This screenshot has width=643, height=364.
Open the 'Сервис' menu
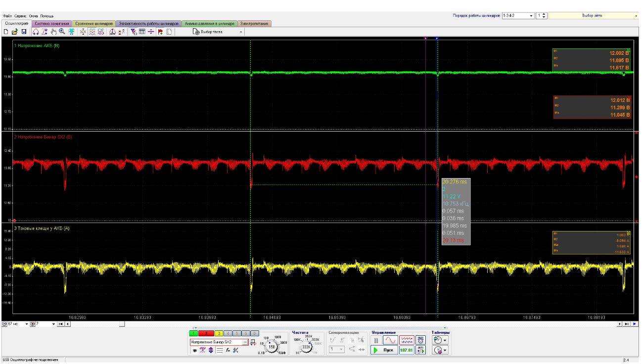(x=21, y=16)
